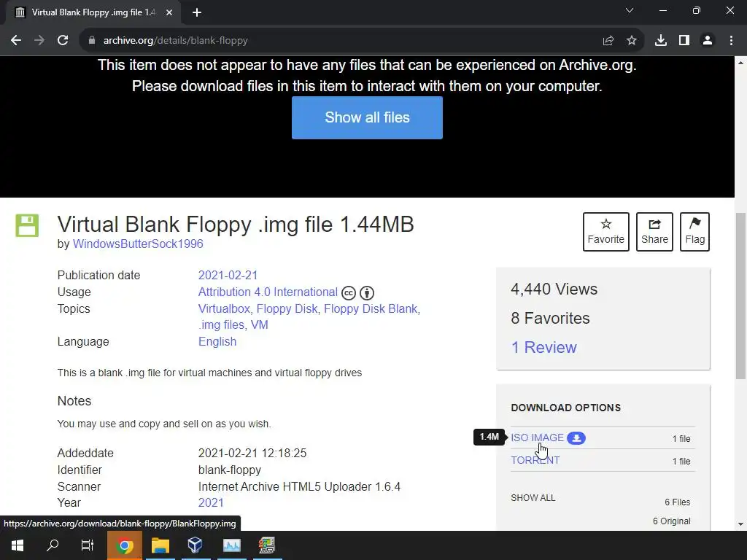
Task: Open the Floppy Disk Blank topic link
Action: click(x=371, y=308)
